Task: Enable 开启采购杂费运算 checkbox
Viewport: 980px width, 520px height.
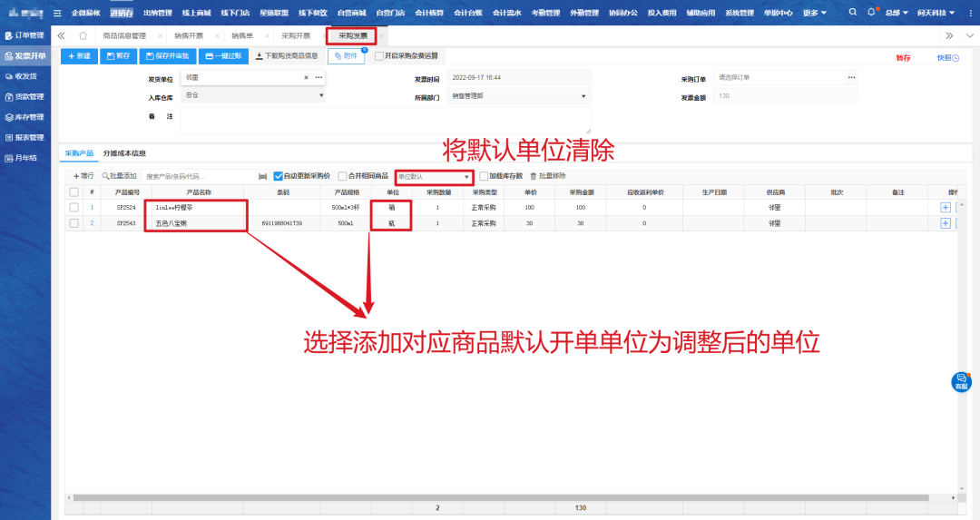Action: [x=379, y=56]
